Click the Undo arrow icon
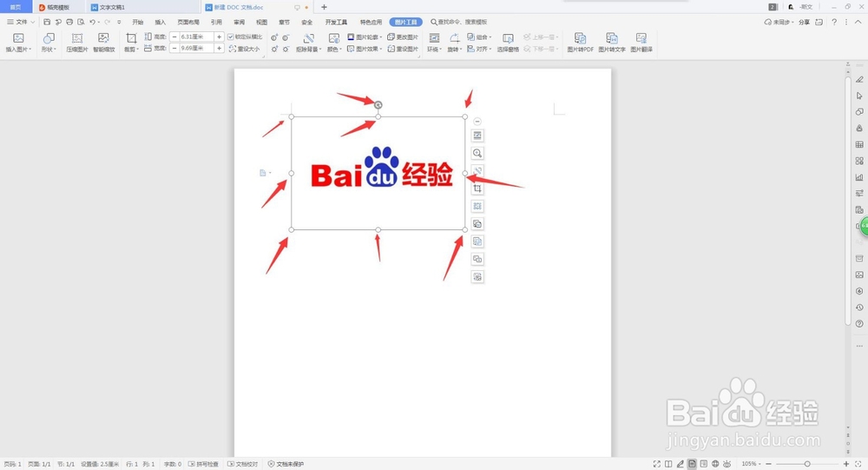Screen dimensions: 868x470 coord(93,23)
